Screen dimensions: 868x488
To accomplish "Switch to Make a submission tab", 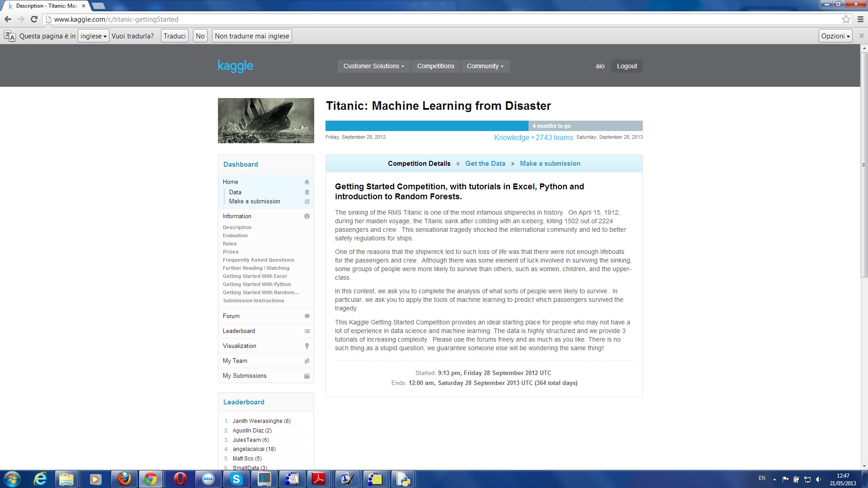I will pyautogui.click(x=550, y=164).
